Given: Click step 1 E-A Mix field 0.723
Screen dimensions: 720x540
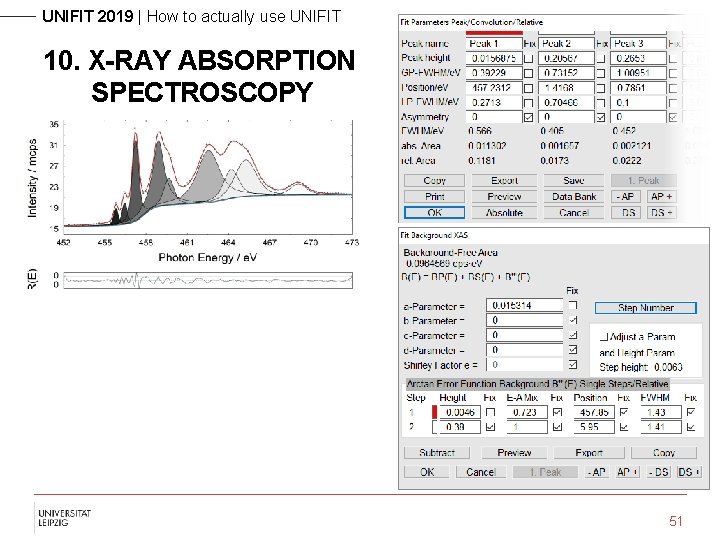Looking at the screenshot, I should pos(527,412).
